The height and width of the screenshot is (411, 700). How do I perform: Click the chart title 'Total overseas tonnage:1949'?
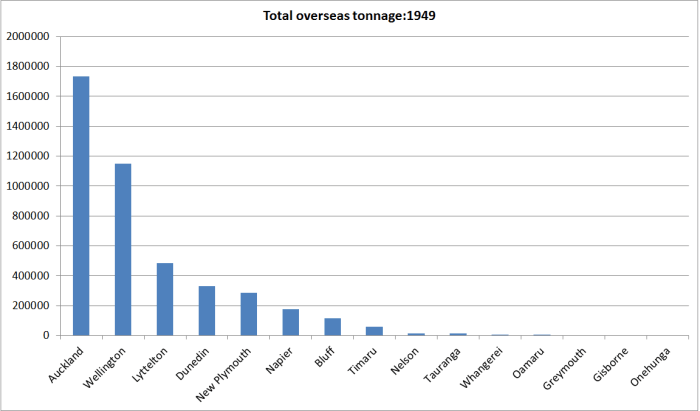point(349,16)
